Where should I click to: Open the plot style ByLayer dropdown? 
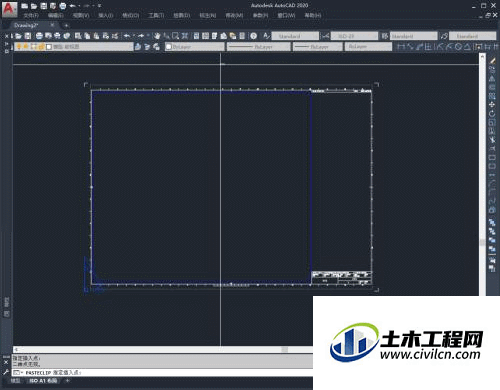point(368,47)
